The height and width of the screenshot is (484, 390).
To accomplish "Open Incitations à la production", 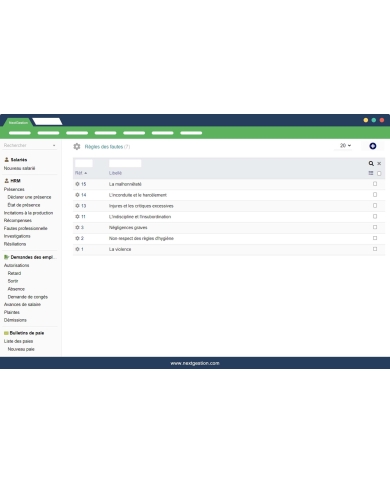I will tap(28, 213).
